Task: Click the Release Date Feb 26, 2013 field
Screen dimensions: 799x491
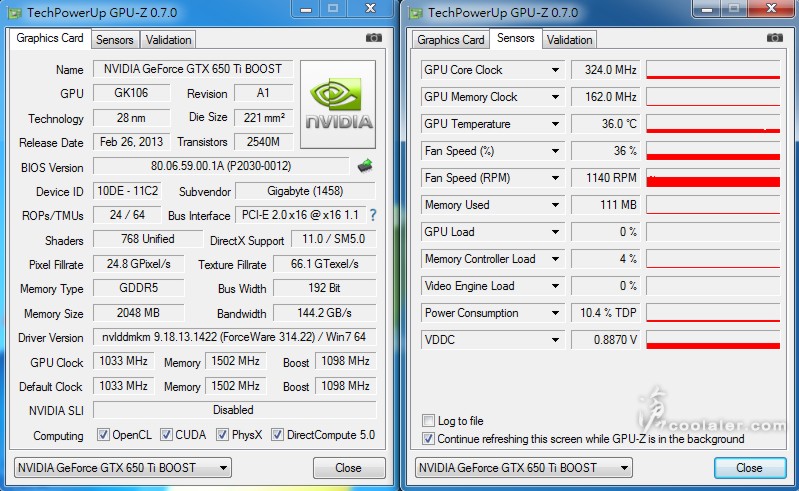Action: tap(131, 142)
